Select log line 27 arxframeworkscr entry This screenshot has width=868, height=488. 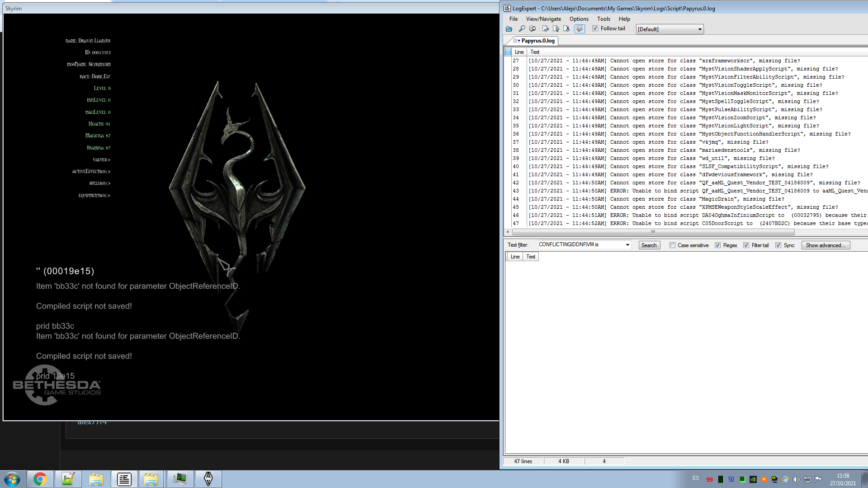(689, 61)
